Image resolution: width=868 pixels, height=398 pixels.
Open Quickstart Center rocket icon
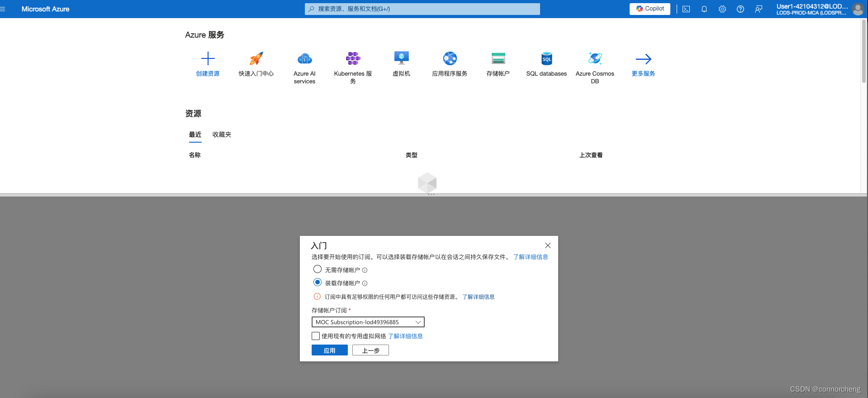click(x=256, y=58)
